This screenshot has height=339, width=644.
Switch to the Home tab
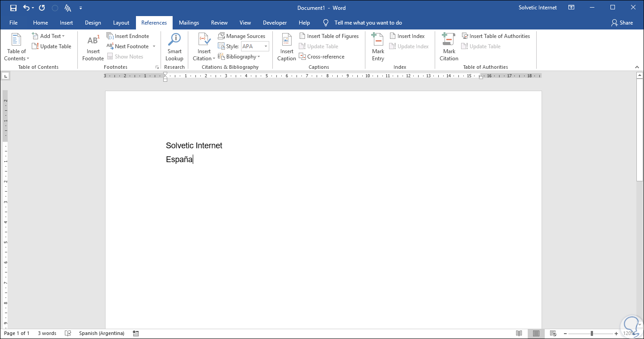tap(41, 23)
